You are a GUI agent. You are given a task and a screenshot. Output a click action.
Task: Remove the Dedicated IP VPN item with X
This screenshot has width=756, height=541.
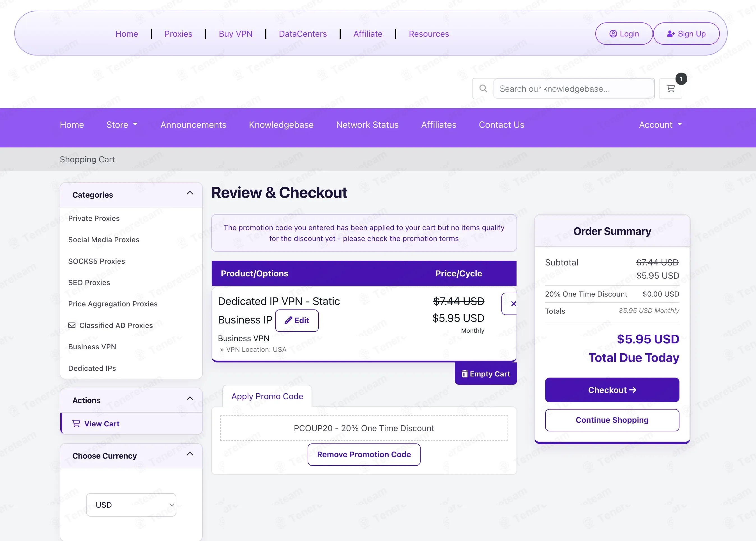510,304
